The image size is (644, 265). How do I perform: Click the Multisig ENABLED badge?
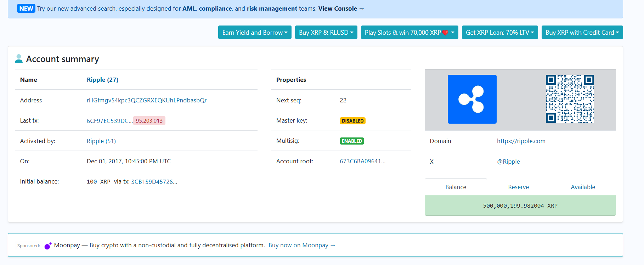[352, 141]
